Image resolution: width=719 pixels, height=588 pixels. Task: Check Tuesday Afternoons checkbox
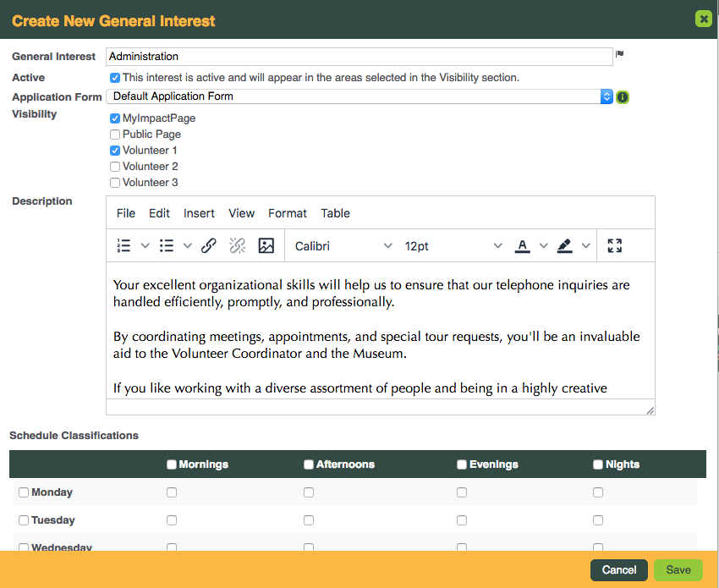[x=309, y=520]
